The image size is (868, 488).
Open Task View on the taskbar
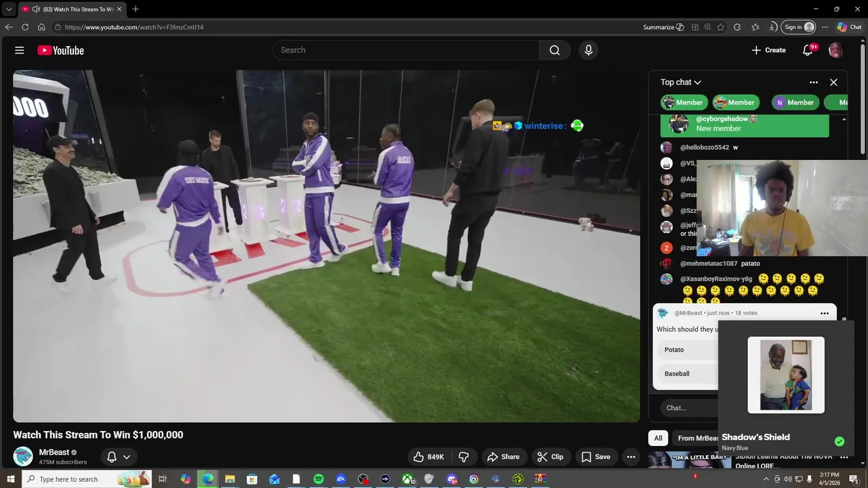click(x=163, y=479)
